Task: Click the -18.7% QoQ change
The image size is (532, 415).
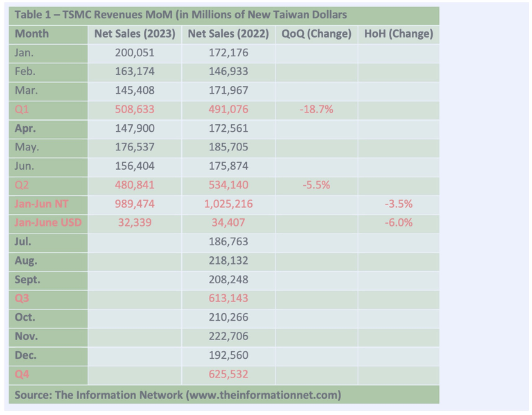Action: tap(317, 109)
